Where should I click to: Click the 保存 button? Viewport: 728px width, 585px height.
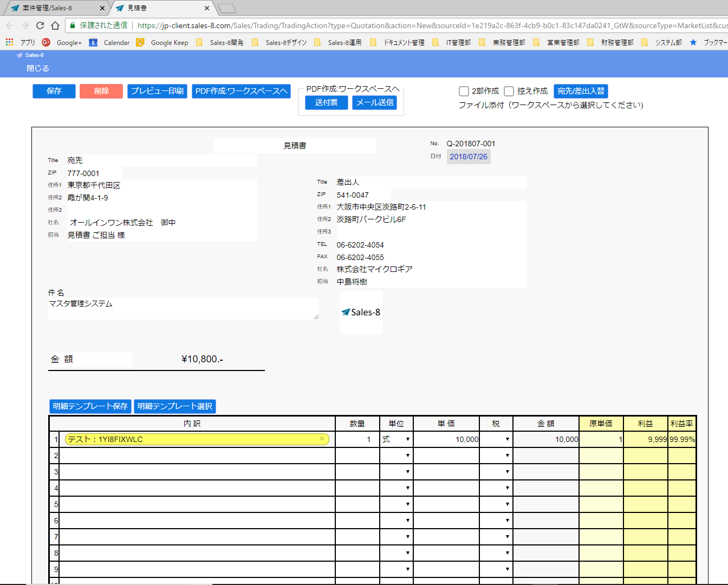pyautogui.click(x=54, y=91)
